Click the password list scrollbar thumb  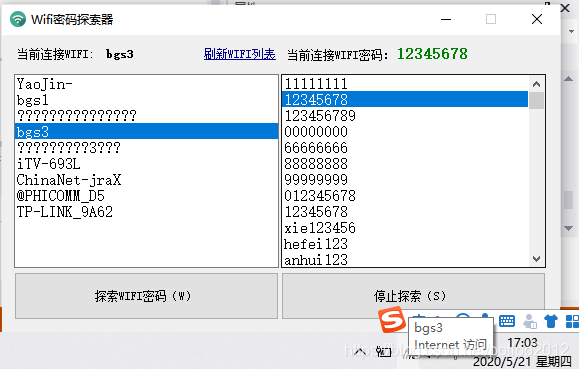click(537, 100)
